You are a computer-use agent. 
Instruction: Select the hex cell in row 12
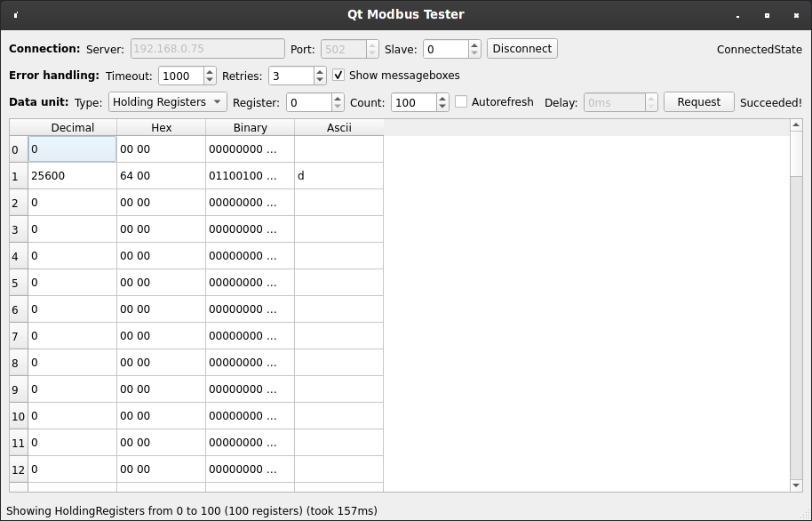[161, 469]
